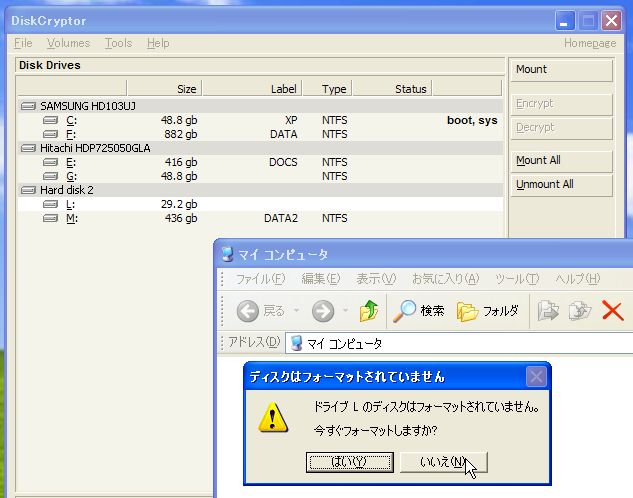Select volume label C: in drive list
Viewport: 633px width, 498px height.
pyautogui.click(x=71, y=120)
